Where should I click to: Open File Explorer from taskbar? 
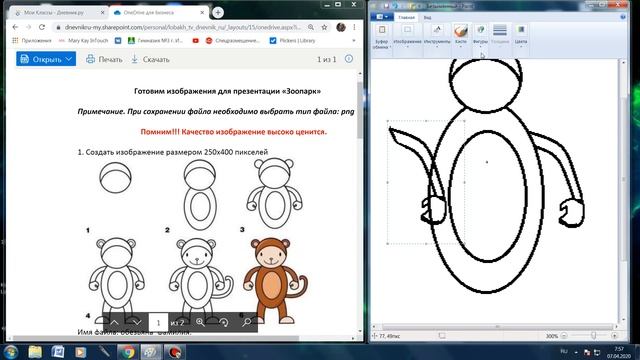35,352
